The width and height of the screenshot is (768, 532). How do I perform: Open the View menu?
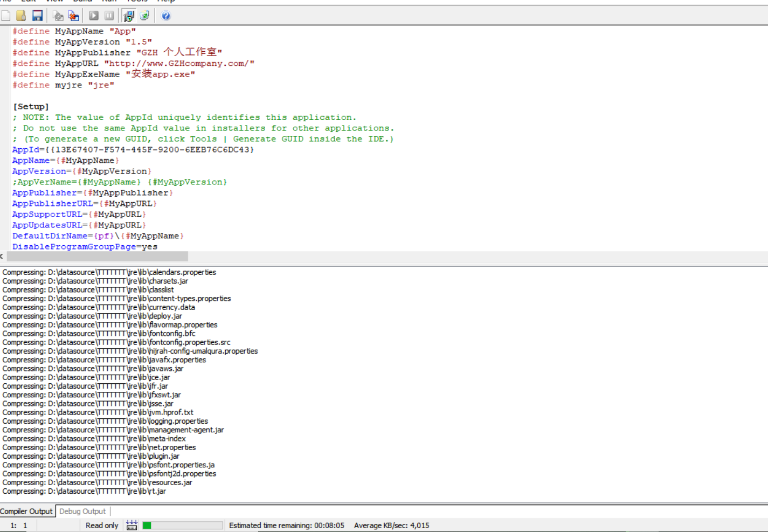click(54, 1)
